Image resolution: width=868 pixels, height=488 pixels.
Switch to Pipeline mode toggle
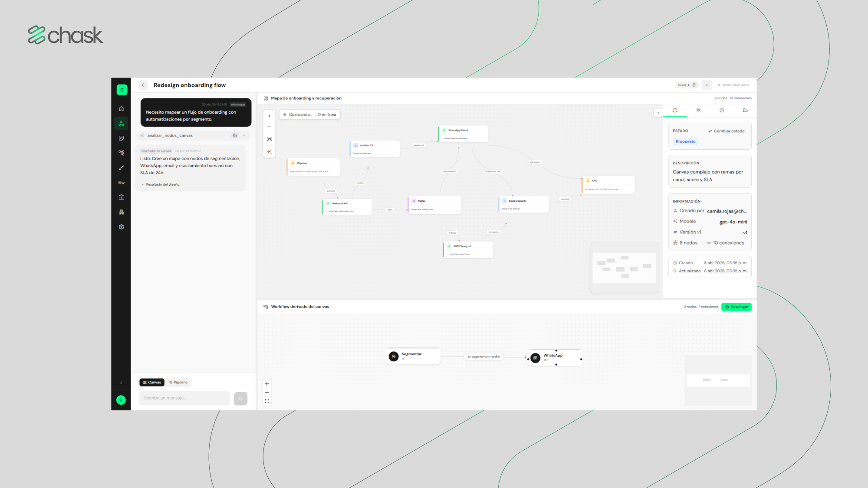178,382
